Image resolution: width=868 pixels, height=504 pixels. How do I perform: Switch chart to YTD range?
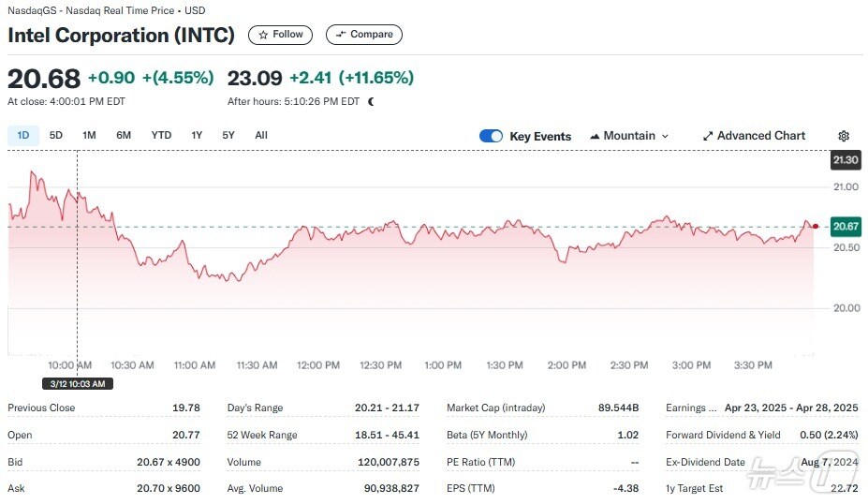pos(161,135)
